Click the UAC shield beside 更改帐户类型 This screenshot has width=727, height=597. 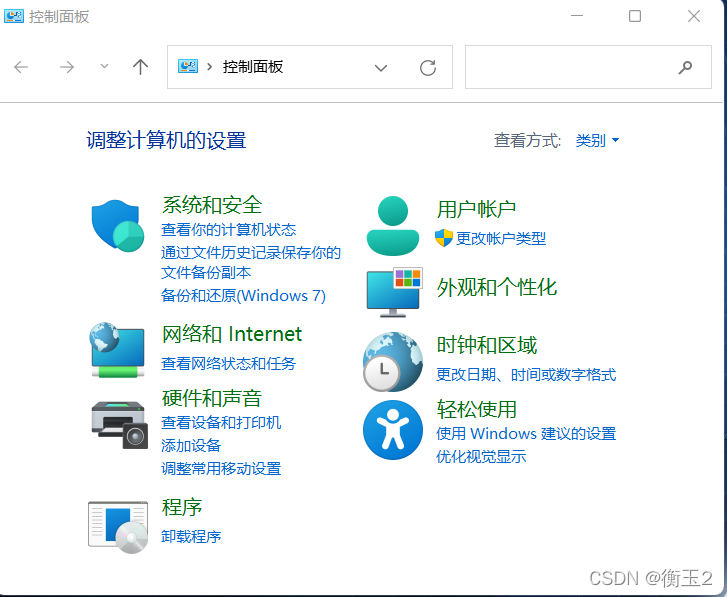tap(444, 238)
